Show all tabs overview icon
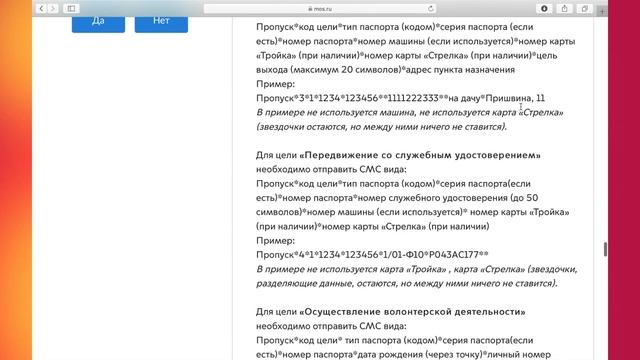Image resolution: width=640 pixels, height=360 pixels. pos(584,9)
